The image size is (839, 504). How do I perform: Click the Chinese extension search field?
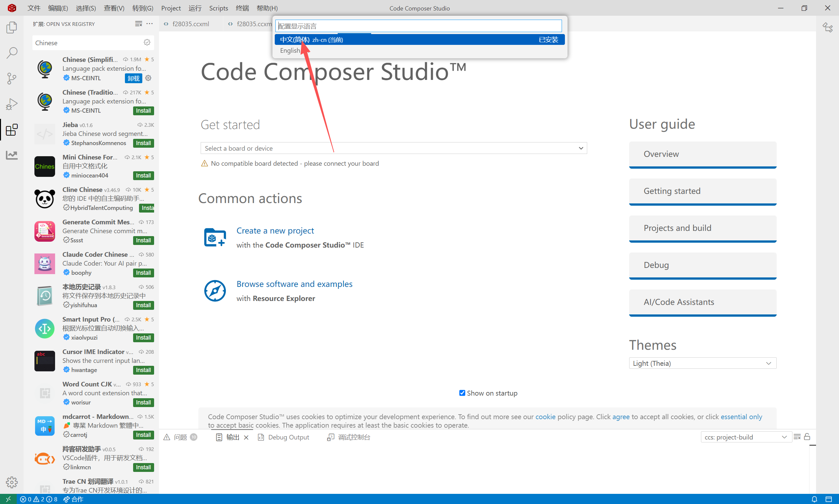87,43
